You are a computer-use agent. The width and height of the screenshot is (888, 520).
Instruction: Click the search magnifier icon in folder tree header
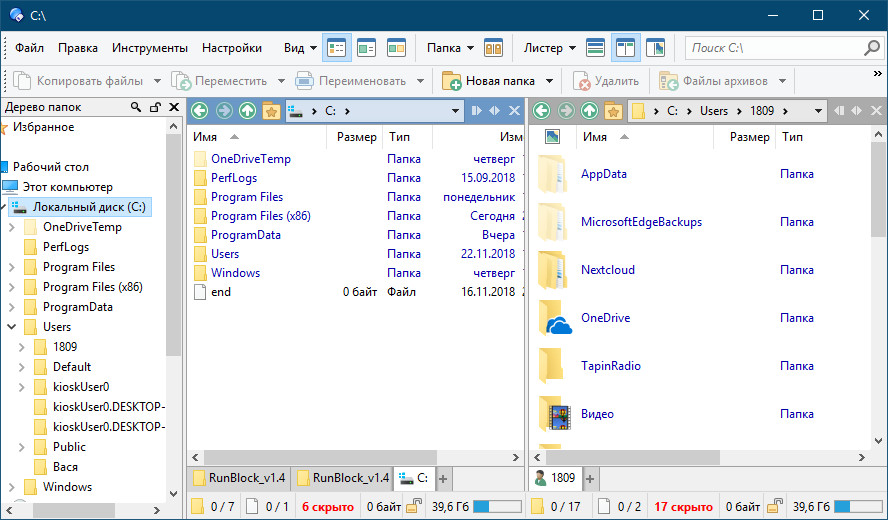136,107
